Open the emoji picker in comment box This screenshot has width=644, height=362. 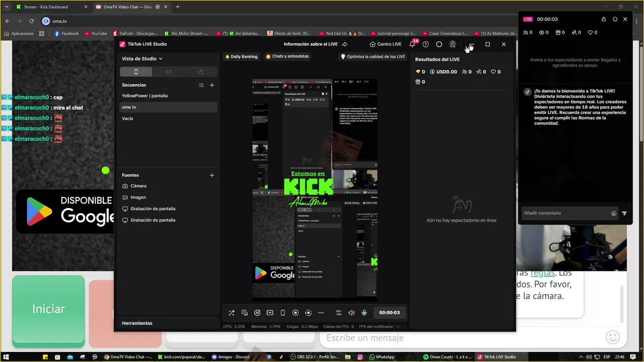pos(614,213)
